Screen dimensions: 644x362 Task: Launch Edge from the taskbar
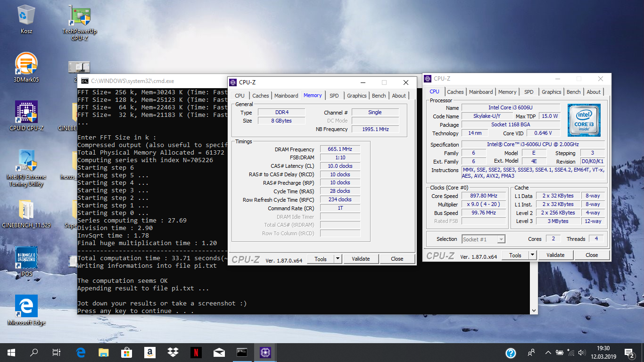click(x=81, y=353)
